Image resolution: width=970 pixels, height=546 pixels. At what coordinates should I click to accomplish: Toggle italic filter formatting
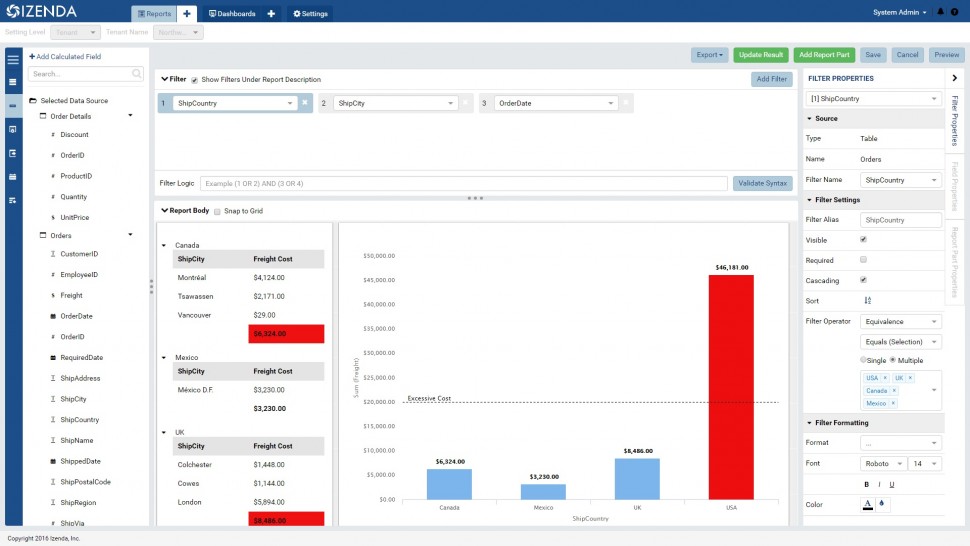point(879,484)
